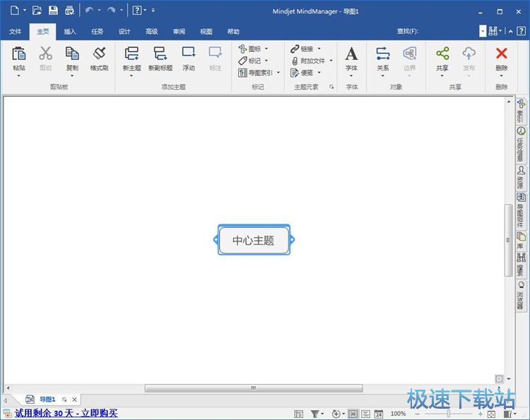Open the 附加文件 attach file dropdown
The image size is (530, 420).
331,61
